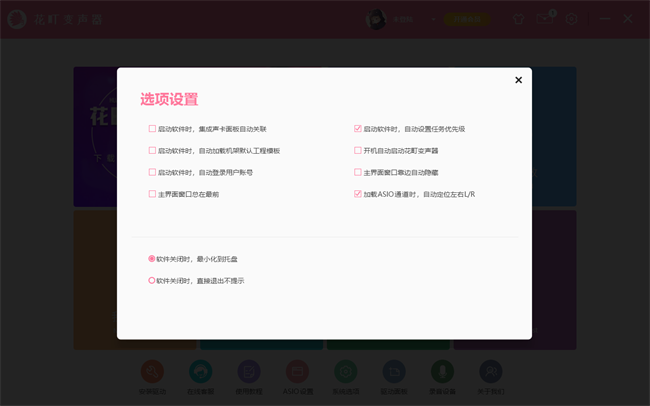Tick 主界面窗口总在最前 checkbox
Image resolution: width=650 pixels, height=406 pixels.
(x=153, y=194)
